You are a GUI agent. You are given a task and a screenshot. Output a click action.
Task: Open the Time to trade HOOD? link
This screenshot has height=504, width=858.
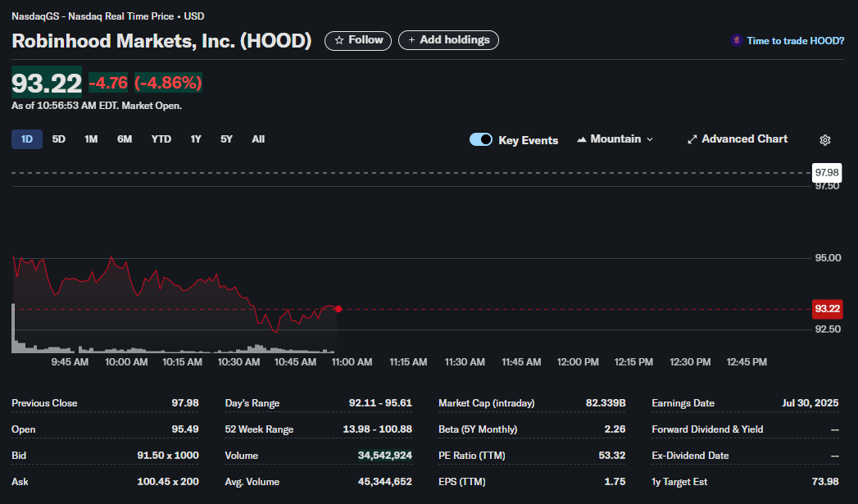[795, 40]
